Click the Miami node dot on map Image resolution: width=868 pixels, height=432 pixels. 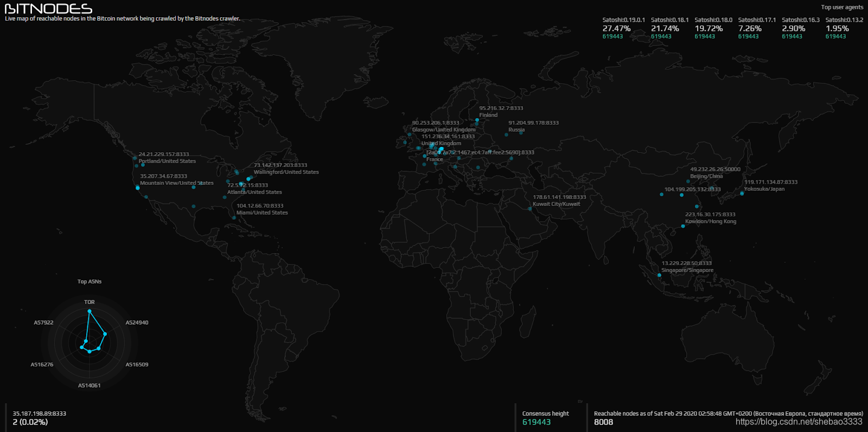tap(234, 218)
